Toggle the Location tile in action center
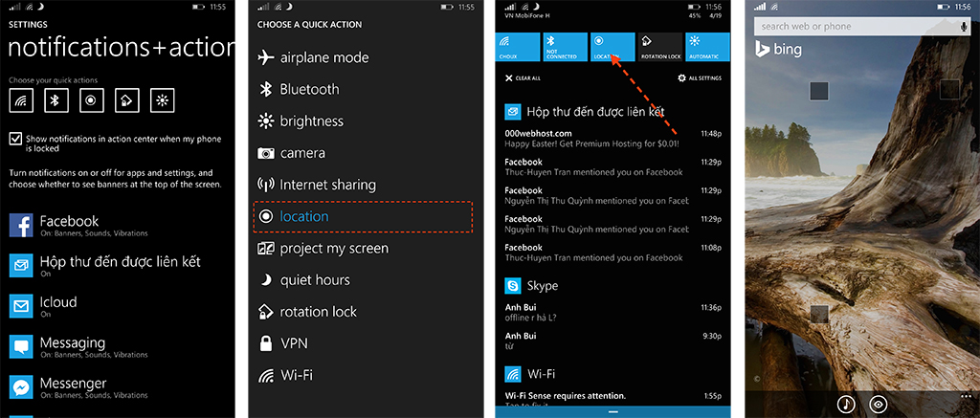 (x=612, y=47)
